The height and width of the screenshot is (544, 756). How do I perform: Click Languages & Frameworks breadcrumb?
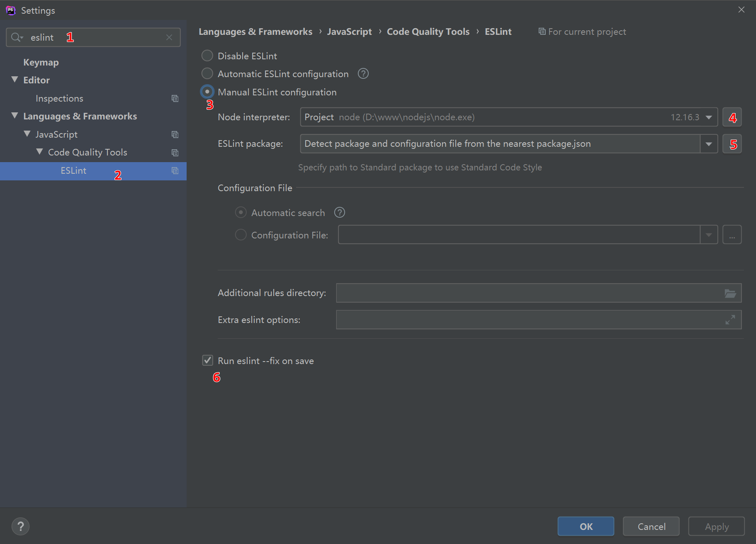tap(255, 32)
